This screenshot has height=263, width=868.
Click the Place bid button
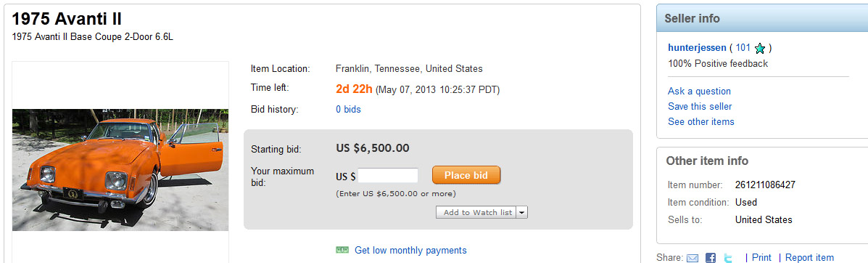coord(466,175)
